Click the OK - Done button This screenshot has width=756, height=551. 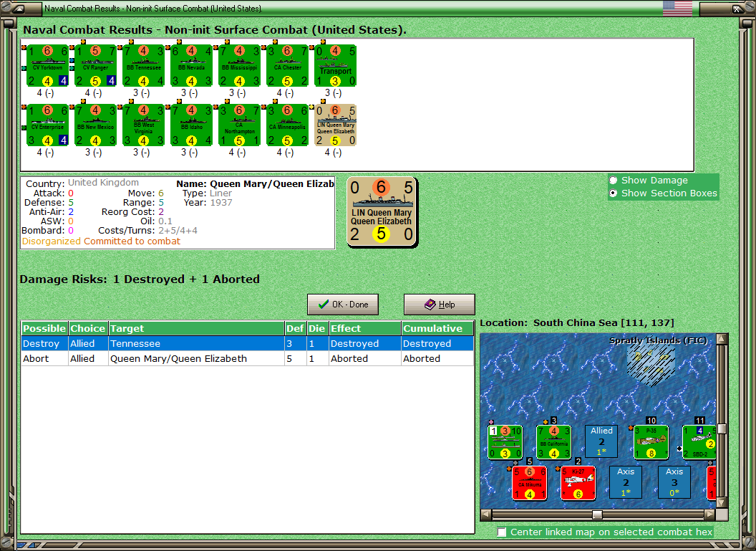(343, 305)
